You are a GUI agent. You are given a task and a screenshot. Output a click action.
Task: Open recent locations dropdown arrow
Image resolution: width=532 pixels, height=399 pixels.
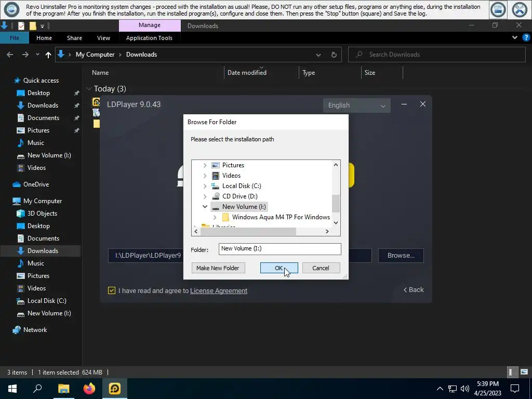(37, 55)
